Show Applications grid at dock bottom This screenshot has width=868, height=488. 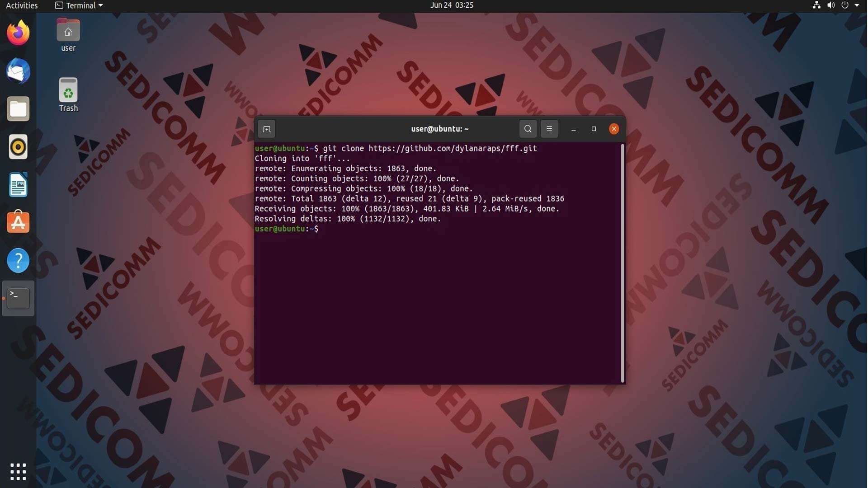pyautogui.click(x=18, y=472)
